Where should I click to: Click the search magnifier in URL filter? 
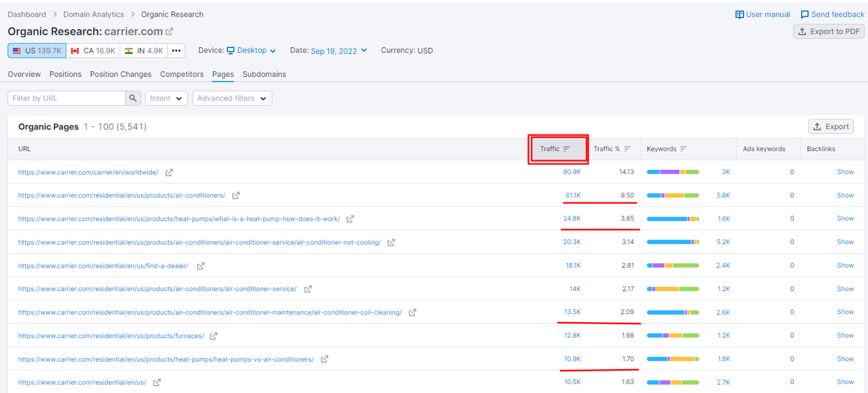click(x=133, y=98)
